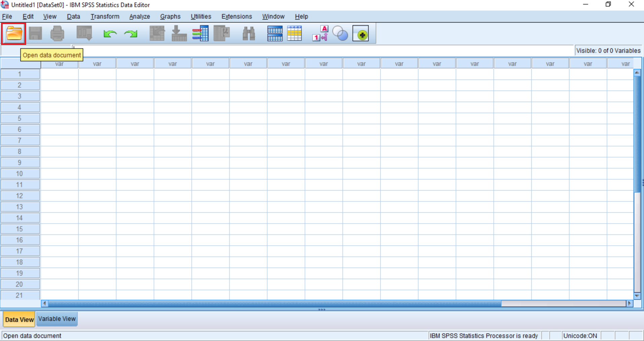
Task: Open the View menu
Action: (x=50, y=16)
